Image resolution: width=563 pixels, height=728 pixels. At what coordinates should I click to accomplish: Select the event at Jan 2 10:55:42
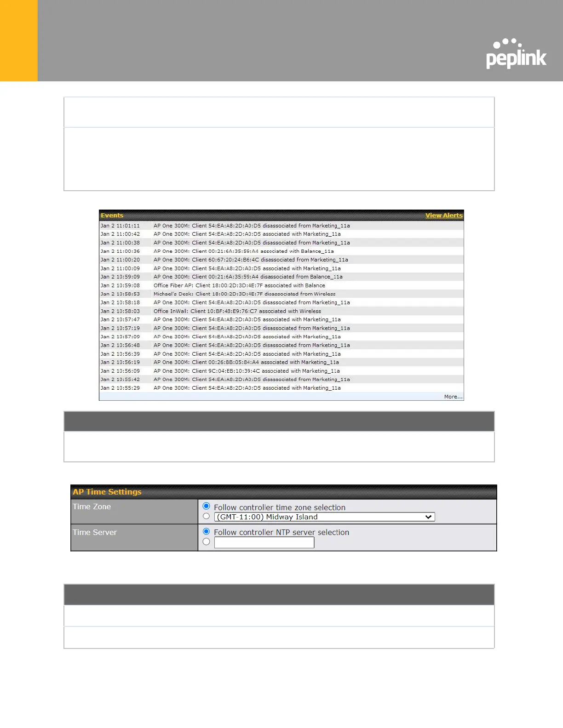click(x=281, y=379)
